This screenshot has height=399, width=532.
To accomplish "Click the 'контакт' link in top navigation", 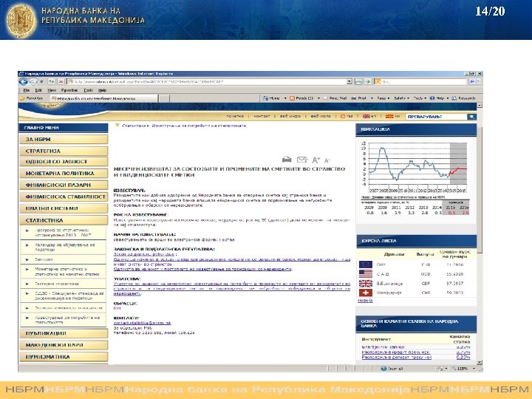I will tap(262, 117).
